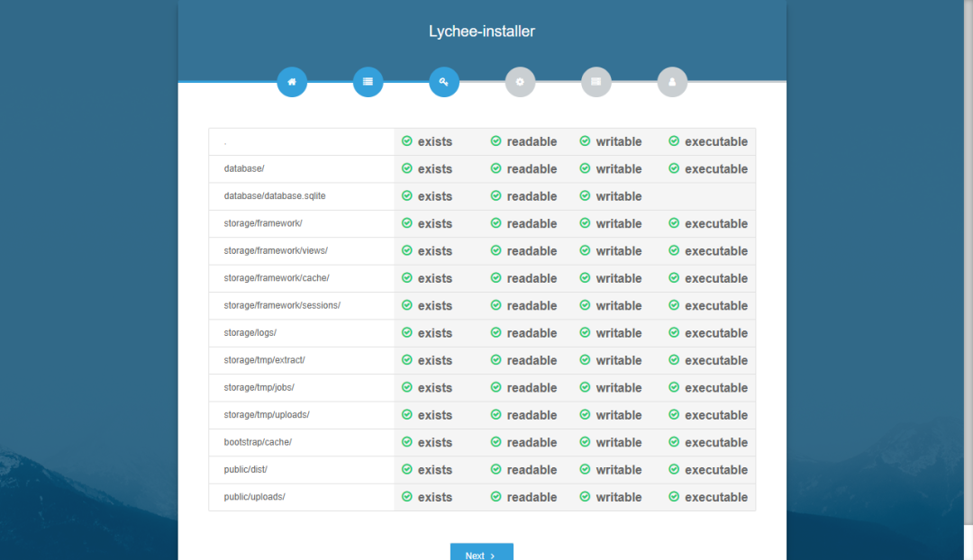Viewport: 973px width, 560px height.
Task: Select the 'storage/framework/cache/' path text
Action: pos(277,278)
